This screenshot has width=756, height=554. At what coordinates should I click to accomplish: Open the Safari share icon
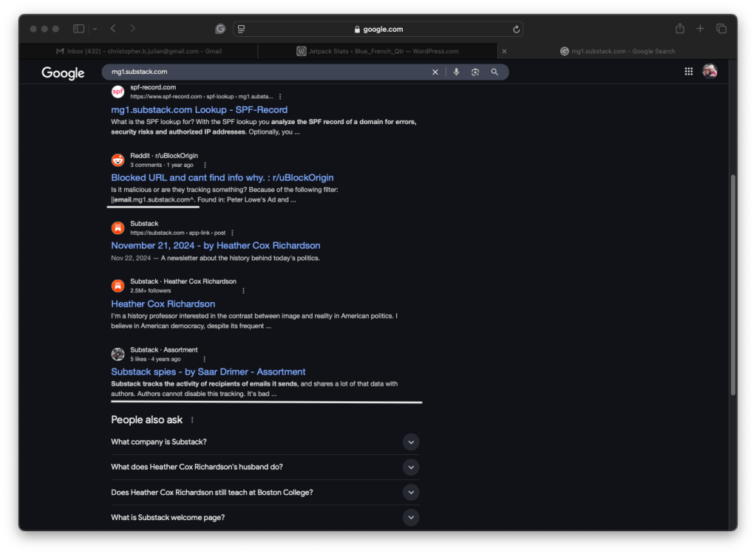(x=679, y=29)
